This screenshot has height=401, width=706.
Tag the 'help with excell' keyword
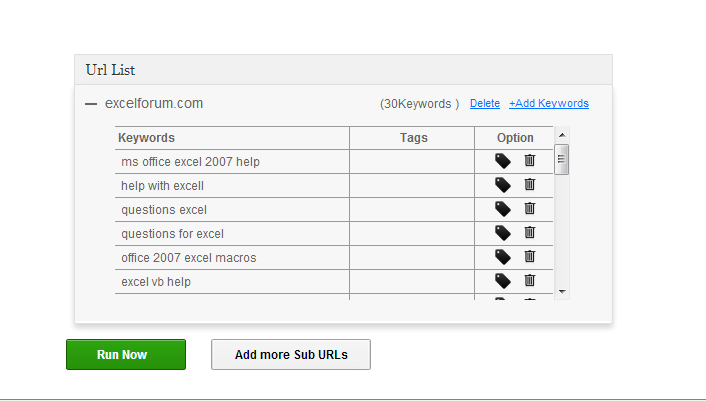[502, 185]
